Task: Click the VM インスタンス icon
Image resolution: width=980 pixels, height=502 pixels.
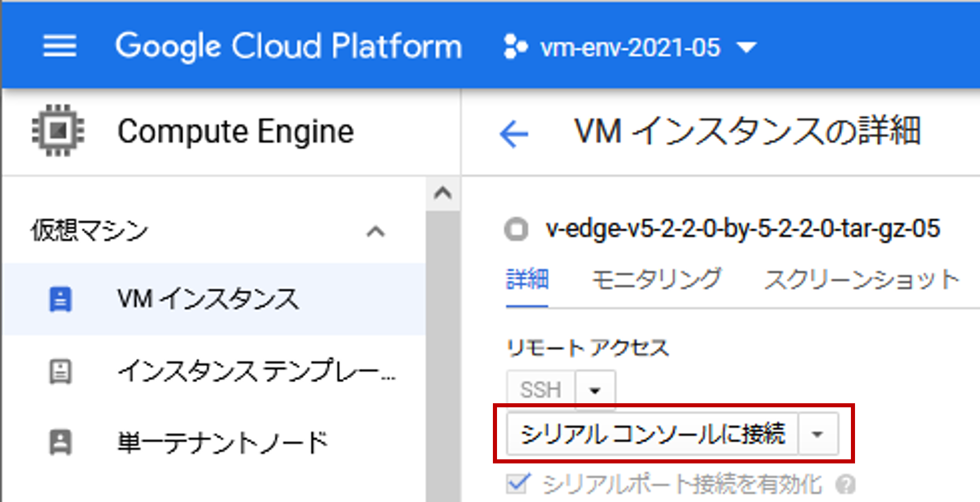Action: coord(60,299)
